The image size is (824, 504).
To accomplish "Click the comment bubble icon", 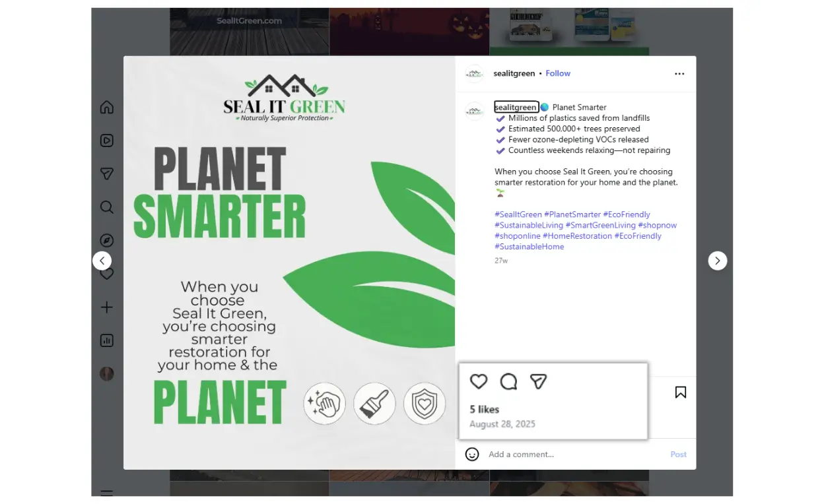I will [508, 381].
